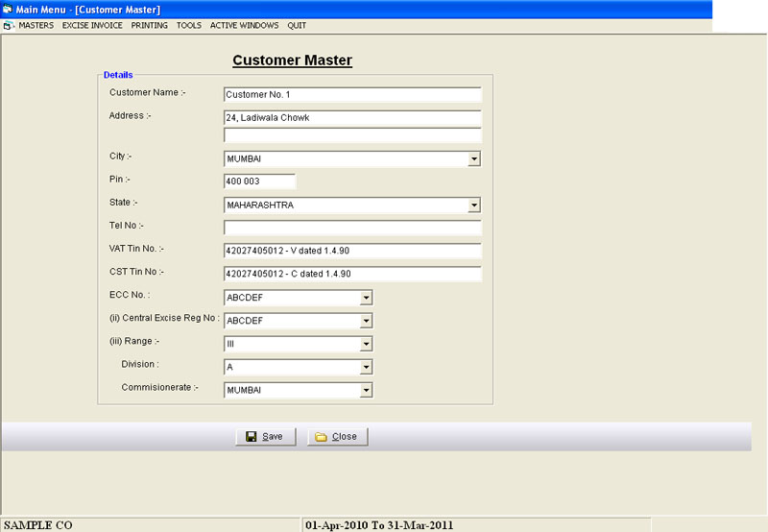This screenshot has height=532, width=768.
Task: Save the customer record
Action: coord(266,437)
